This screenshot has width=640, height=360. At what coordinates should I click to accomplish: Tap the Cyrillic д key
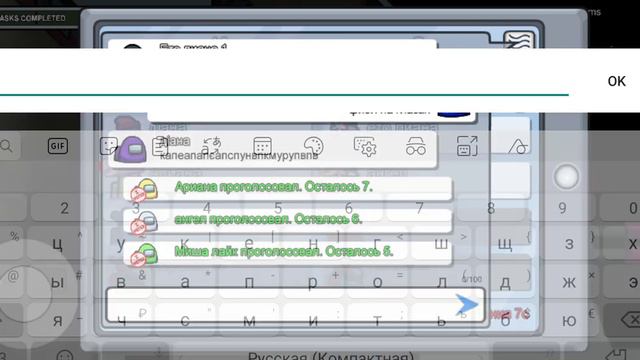(505, 282)
